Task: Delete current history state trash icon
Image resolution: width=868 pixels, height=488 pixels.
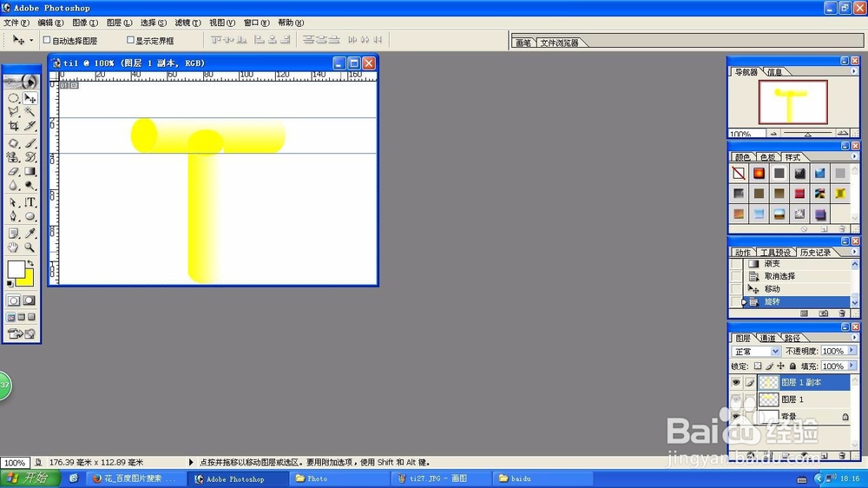Action: tap(842, 313)
